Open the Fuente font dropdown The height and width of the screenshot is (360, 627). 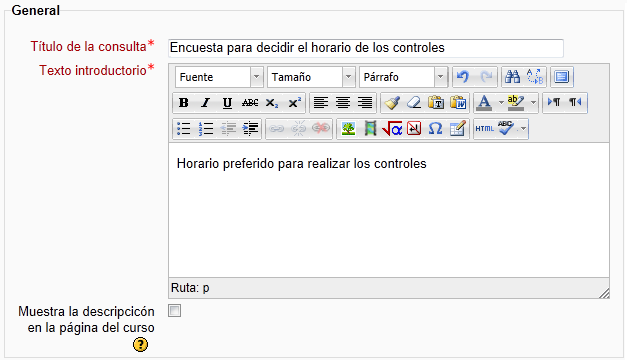point(219,77)
